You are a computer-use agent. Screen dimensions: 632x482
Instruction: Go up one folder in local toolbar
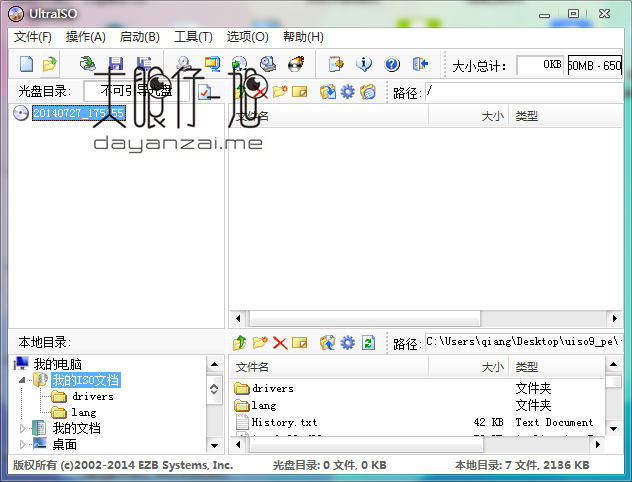240,343
